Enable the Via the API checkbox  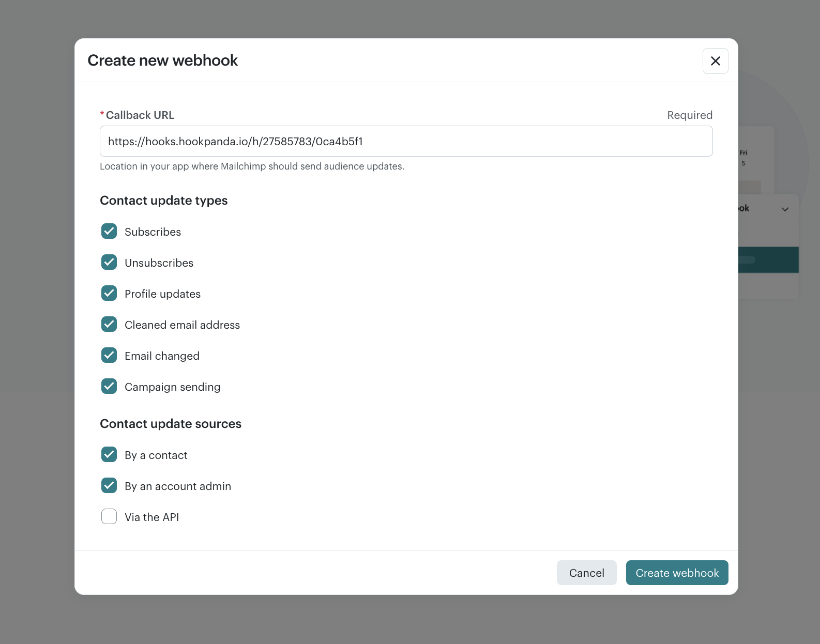pos(109,516)
